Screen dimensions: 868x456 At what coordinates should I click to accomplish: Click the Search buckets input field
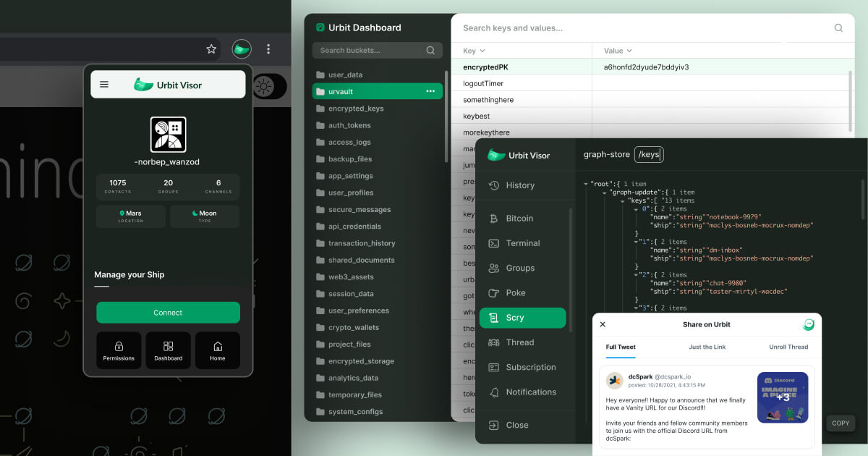click(377, 51)
